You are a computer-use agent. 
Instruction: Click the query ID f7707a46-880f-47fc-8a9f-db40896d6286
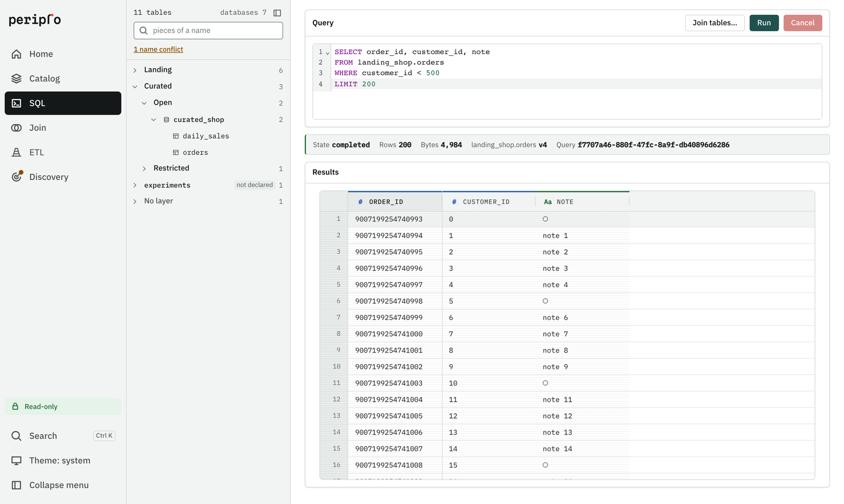[x=654, y=145]
